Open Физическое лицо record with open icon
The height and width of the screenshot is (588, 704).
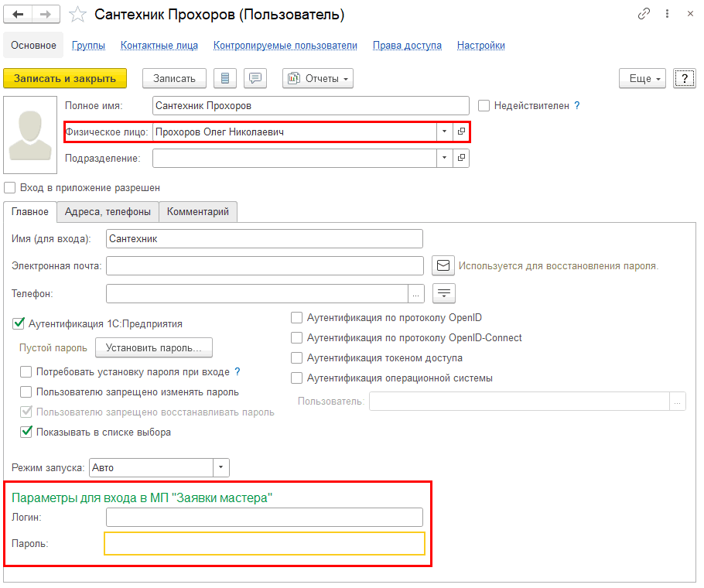[461, 132]
